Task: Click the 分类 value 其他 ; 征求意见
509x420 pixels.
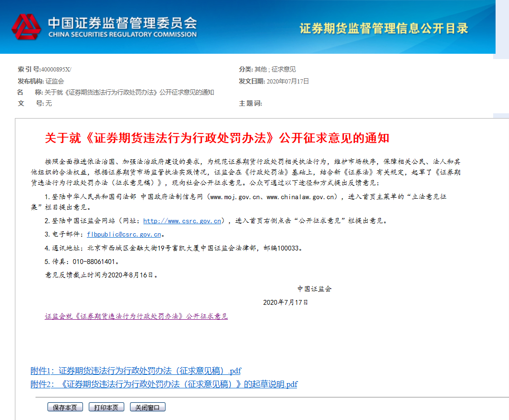Action: [275, 70]
